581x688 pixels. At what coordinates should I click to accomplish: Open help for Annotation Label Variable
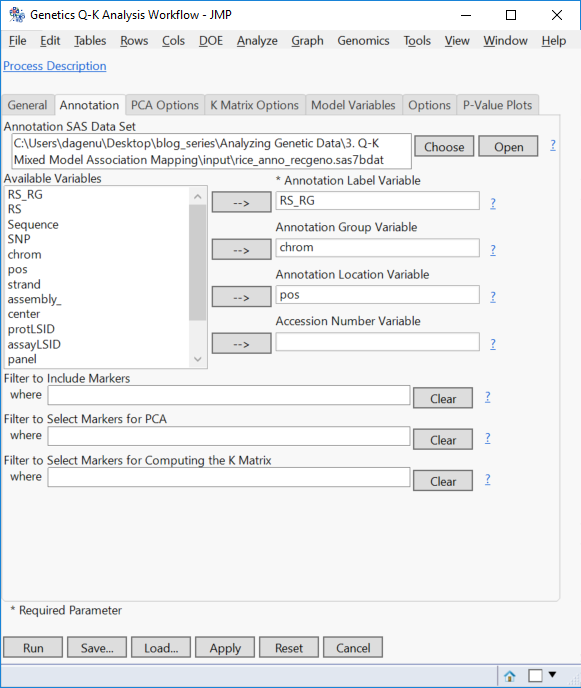pos(493,203)
